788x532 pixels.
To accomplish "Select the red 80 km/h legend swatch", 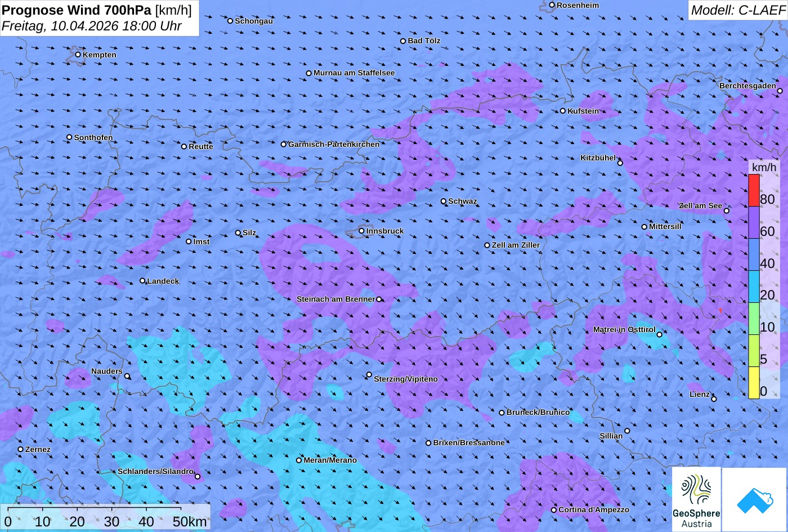I will coord(754,191).
